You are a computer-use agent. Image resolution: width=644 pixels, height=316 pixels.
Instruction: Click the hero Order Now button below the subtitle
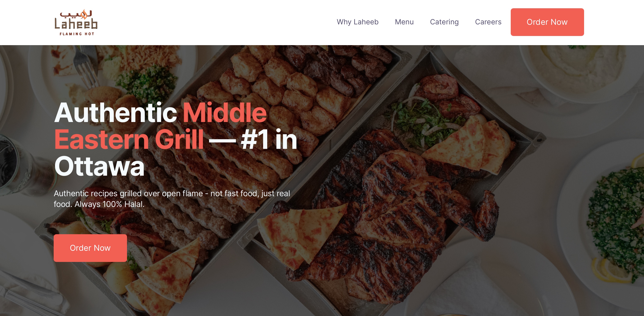90,248
